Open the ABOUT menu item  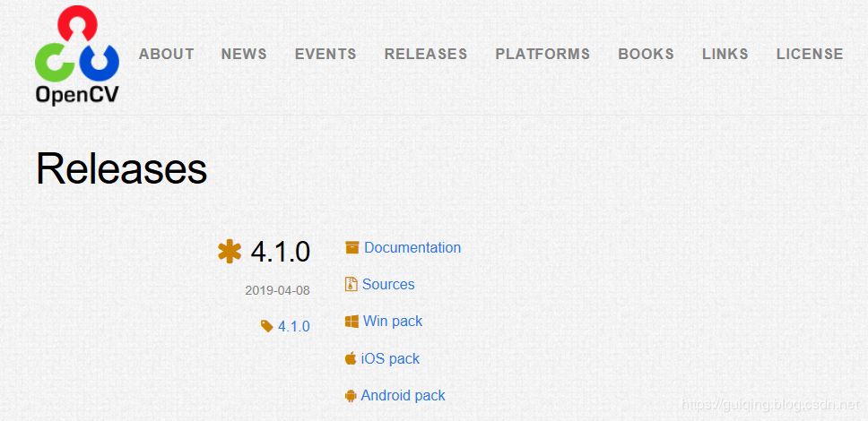point(167,54)
